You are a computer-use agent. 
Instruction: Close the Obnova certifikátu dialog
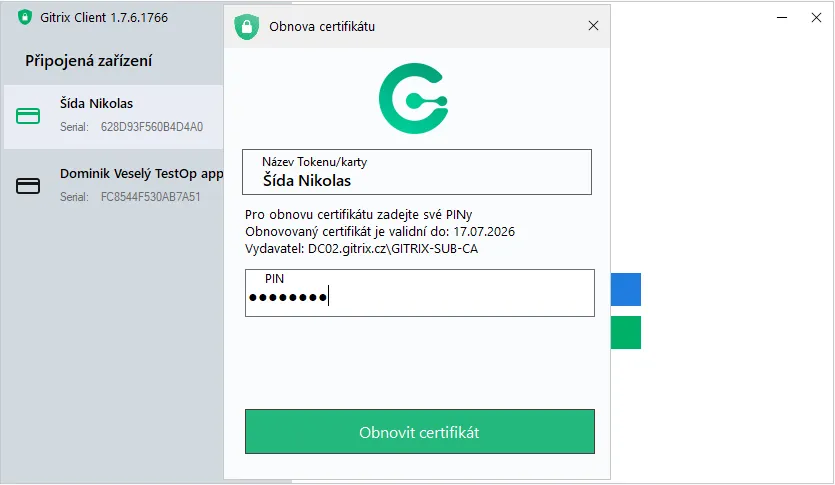(x=593, y=26)
